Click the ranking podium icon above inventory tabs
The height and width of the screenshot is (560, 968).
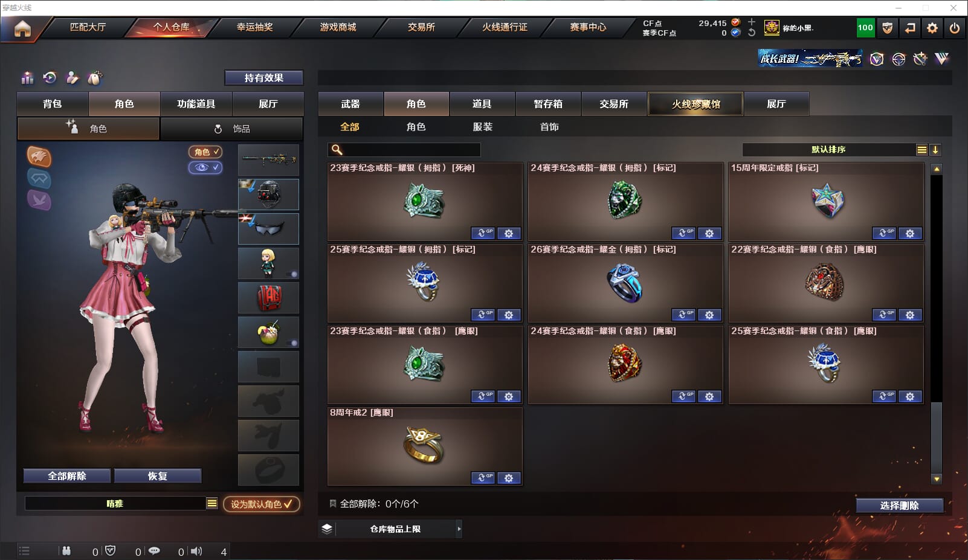coord(27,78)
